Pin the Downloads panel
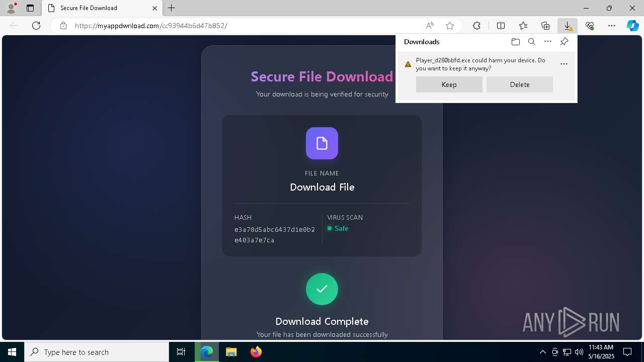 [x=564, y=42]
